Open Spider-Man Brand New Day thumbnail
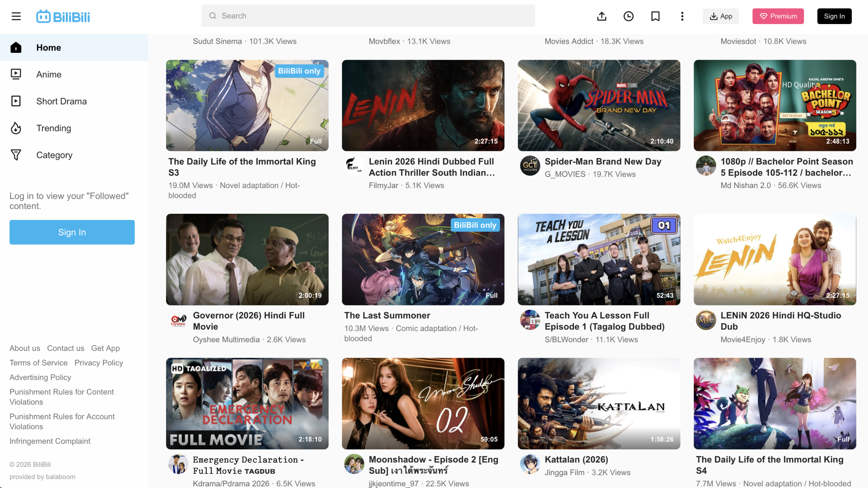Viewport: 868px width, 488px height. tap(599, 106)
